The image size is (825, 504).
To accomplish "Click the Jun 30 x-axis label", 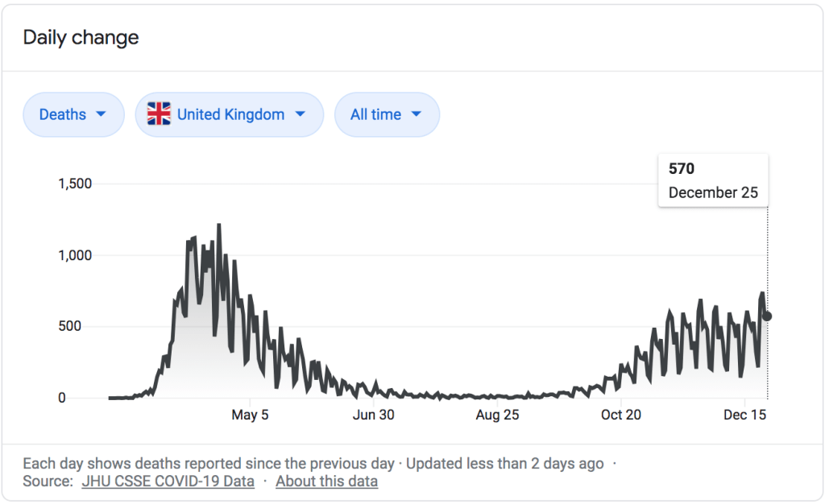I will click(x=374, y=415).
